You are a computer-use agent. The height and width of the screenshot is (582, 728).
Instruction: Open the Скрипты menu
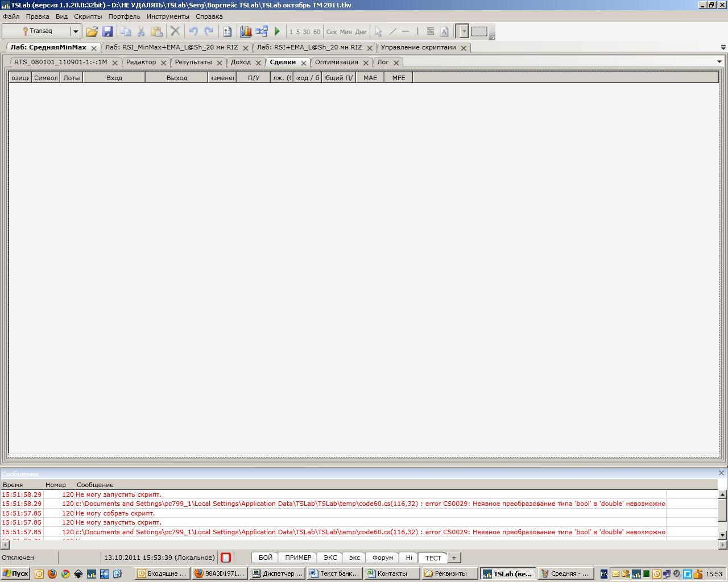(88, 16)
